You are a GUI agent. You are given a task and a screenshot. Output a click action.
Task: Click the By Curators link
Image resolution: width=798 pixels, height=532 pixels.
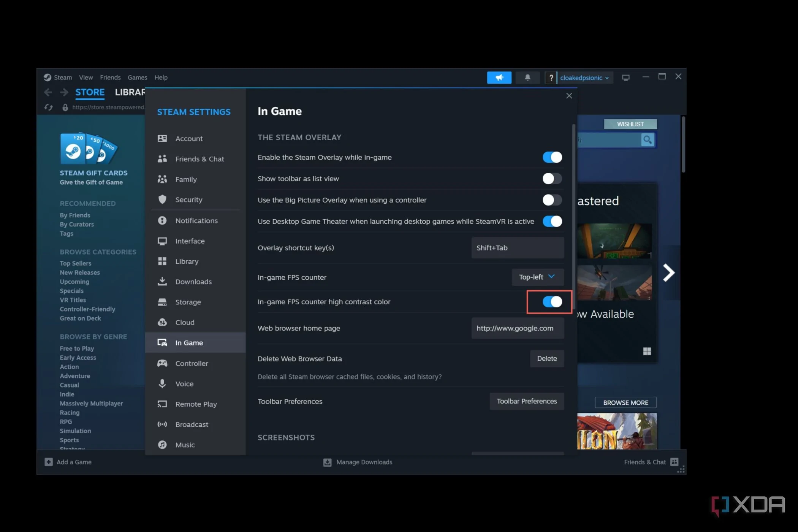coord(77,224)
